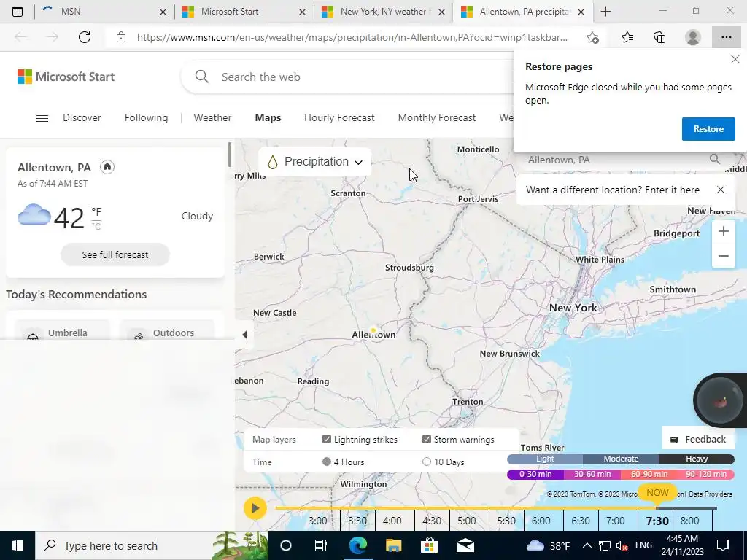This screenshot has width=747, height=560.
Task: Collapse the left weather panel
Action: pos(244,335)
